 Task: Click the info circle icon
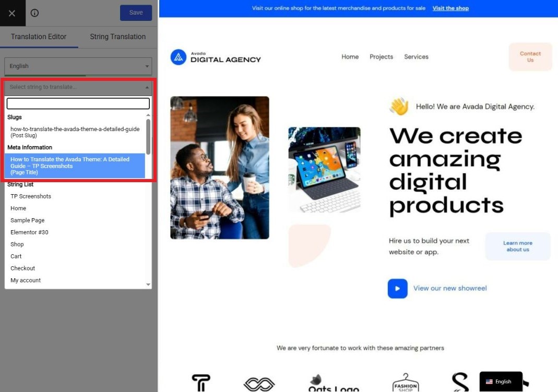(35, 13)
